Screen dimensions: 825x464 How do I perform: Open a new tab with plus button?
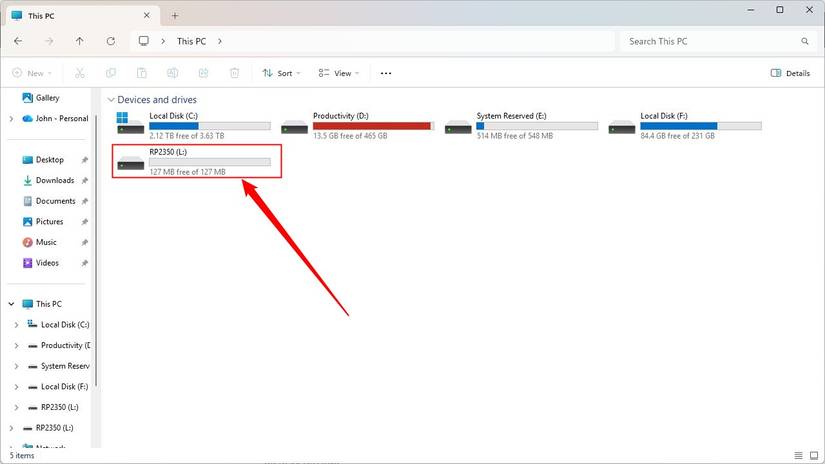click(x=175, y=15)
